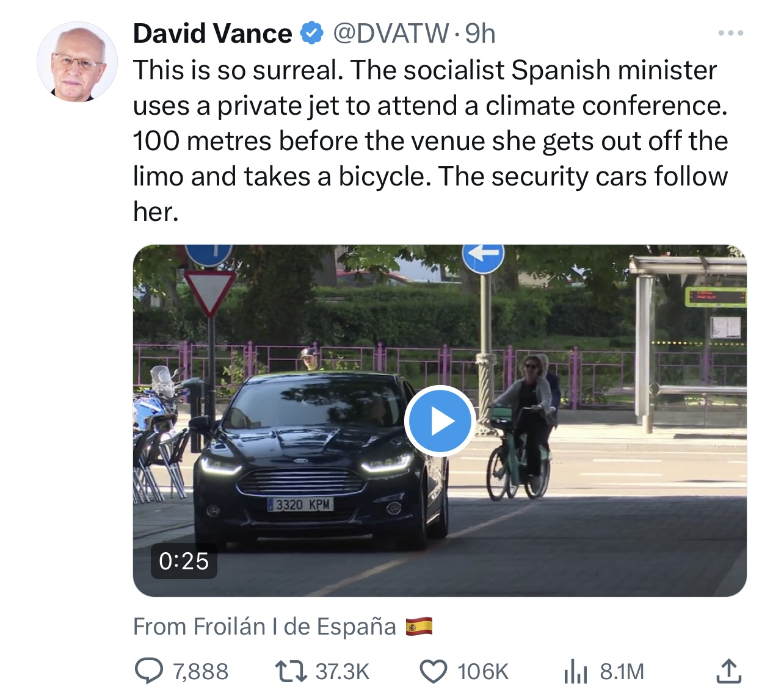Click the 0:25 video duration badge
Screen dimensions: 784x695
point(184,561)
